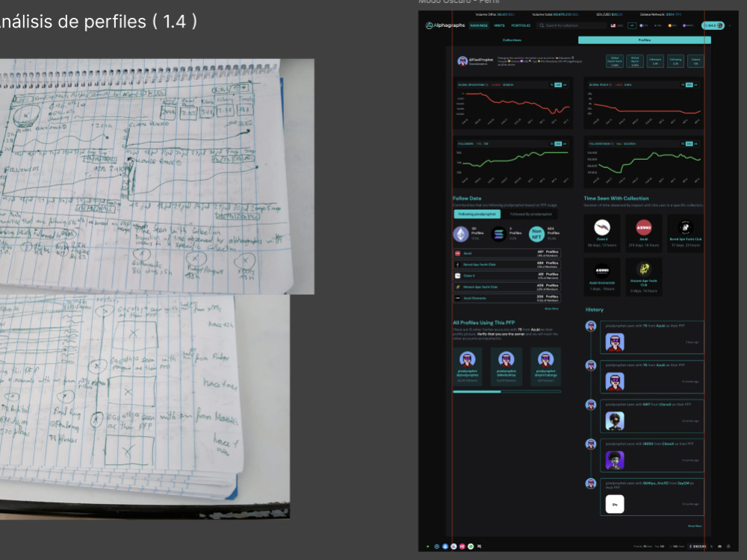Click first pixelprophet PFP profile card
This screenshot has height=560, width=747.
[x=468, y=366]
